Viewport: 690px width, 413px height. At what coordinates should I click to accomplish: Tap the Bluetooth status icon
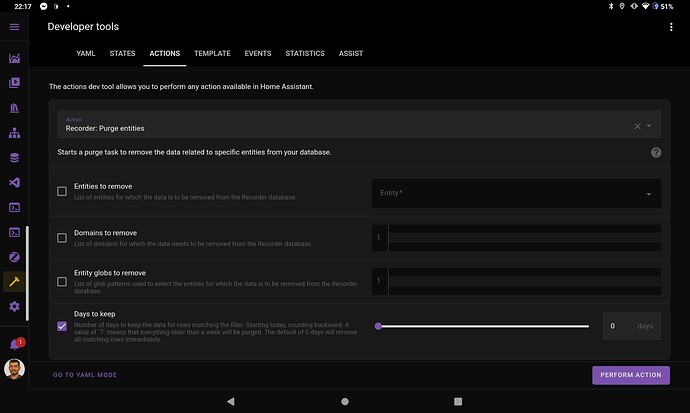(x=611, y=6)
